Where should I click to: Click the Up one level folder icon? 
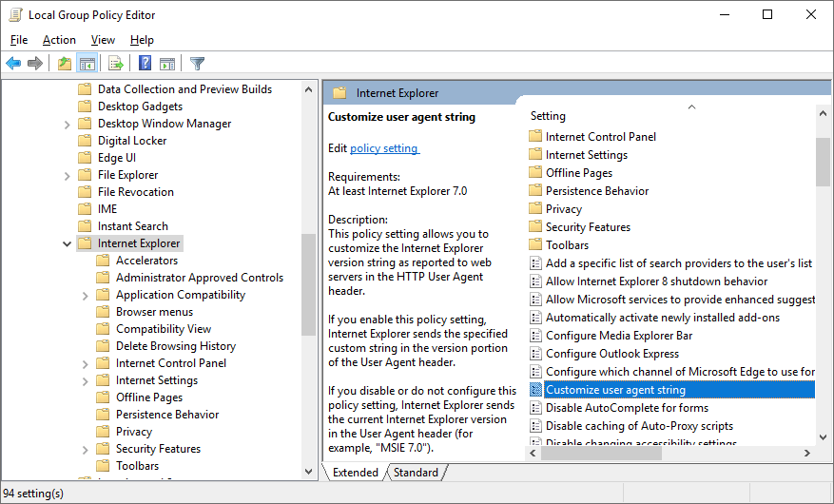tap(64, 64)
